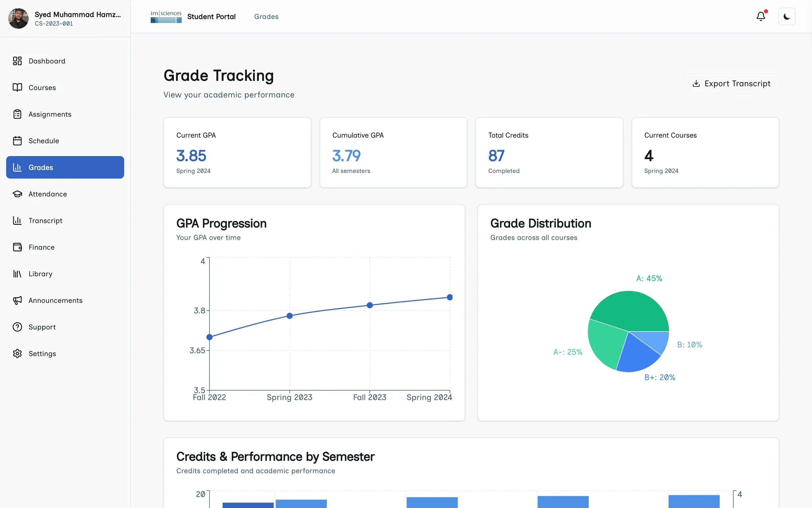
Task: Click the Assignments clipboard icon
Action: [x=17, y=114]
